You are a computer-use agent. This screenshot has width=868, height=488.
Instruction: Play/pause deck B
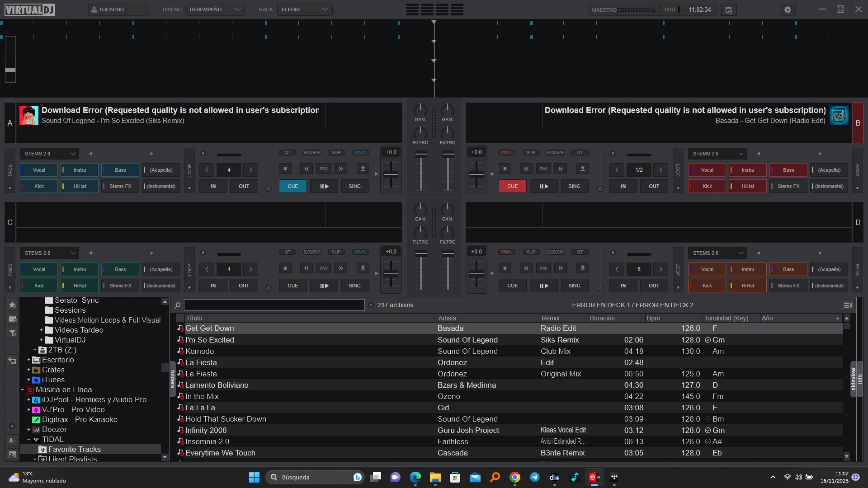point(544,186)
